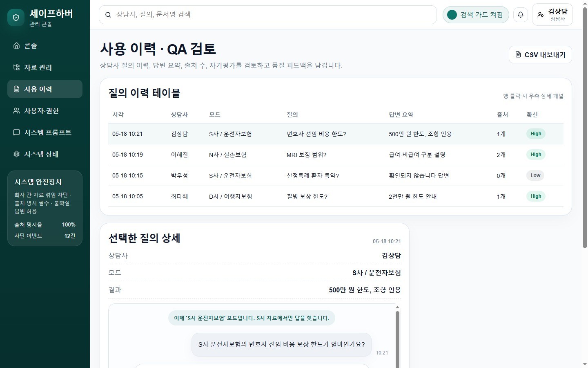
Task: Click the MRI 보장 범위? query
Action: point(307,155)
